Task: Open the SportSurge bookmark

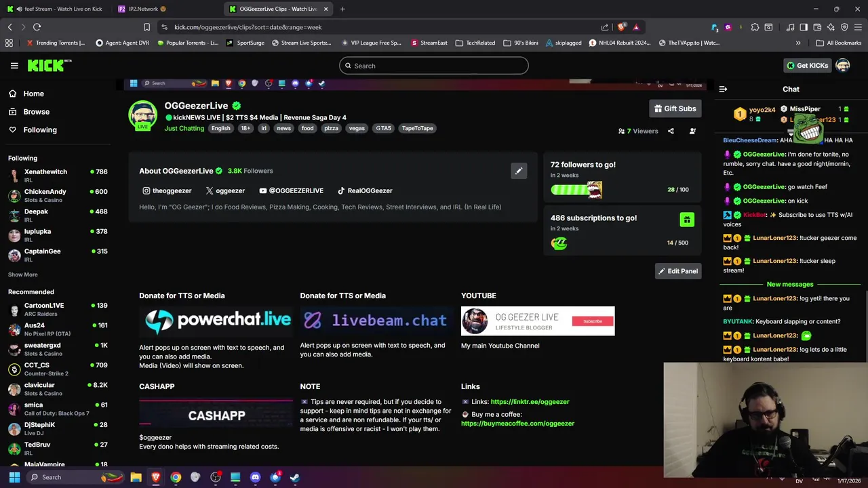Action: [245, 43]
